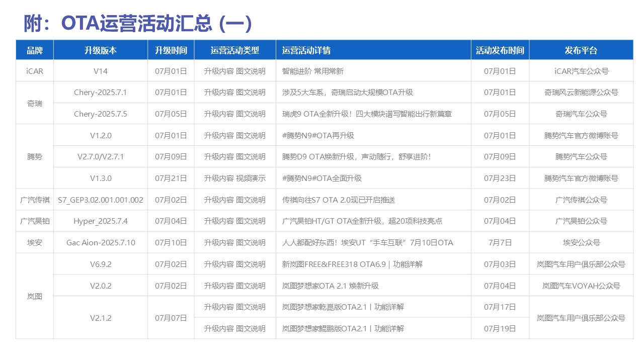Viewport: 644px width, 362px height.
Task: Click the 07月07日 upgrade time cell
Action: 171,318
